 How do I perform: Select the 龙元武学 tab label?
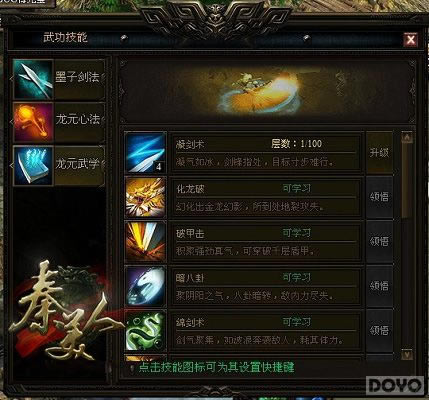click(79, 164)
